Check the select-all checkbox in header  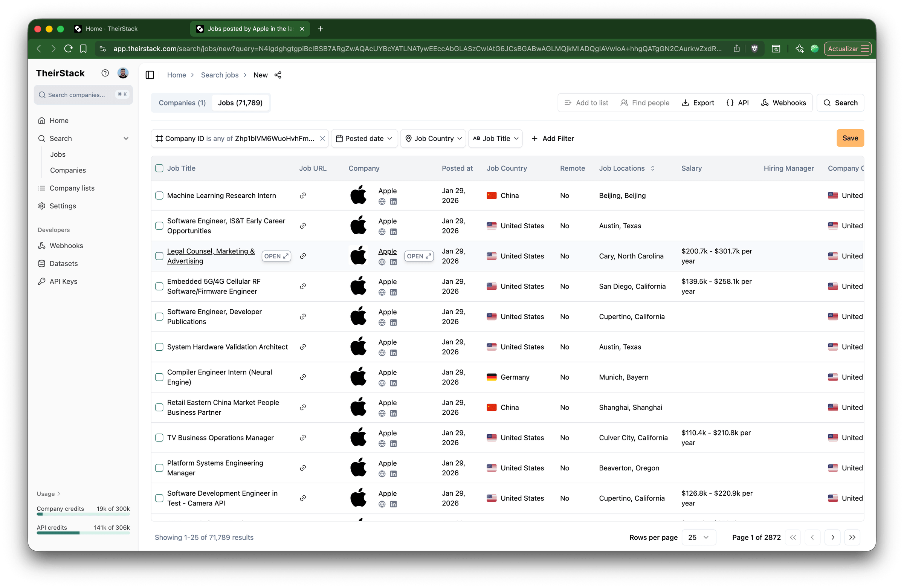[x=160, y=168]
